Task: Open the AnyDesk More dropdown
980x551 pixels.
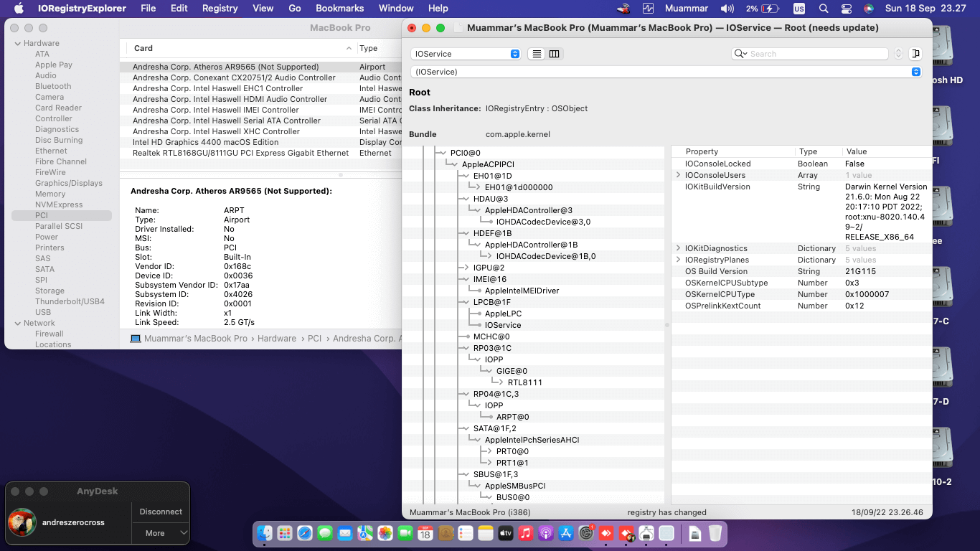Action: tap(161, 533)
